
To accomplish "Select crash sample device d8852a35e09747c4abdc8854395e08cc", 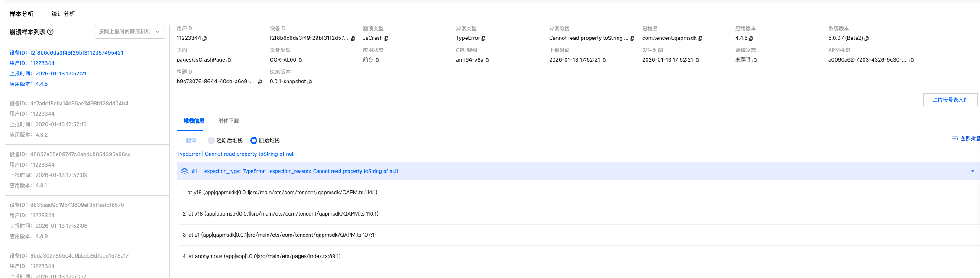I will coord(87,170).
